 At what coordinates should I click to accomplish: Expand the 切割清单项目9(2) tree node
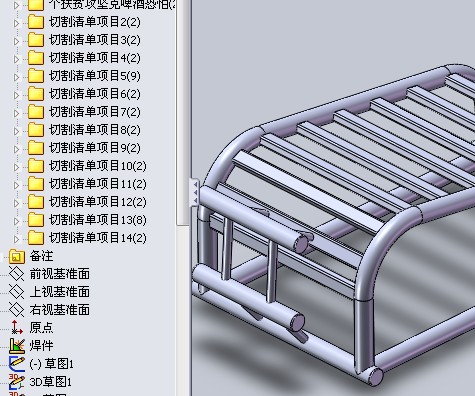(x=16, y=149)
